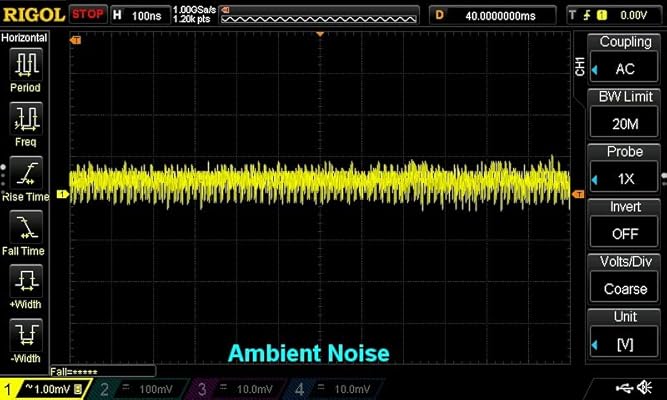Click the orange trigger position marker at top-left of grid
This screenshot has width=667, height=400.
pyautogui.click(x=75, y=40)
